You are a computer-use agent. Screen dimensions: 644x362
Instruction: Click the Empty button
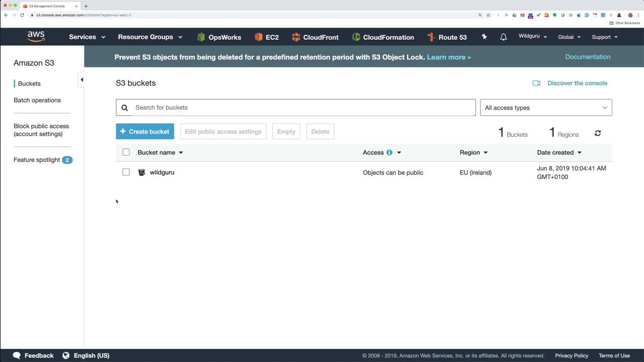pos(286,132)
